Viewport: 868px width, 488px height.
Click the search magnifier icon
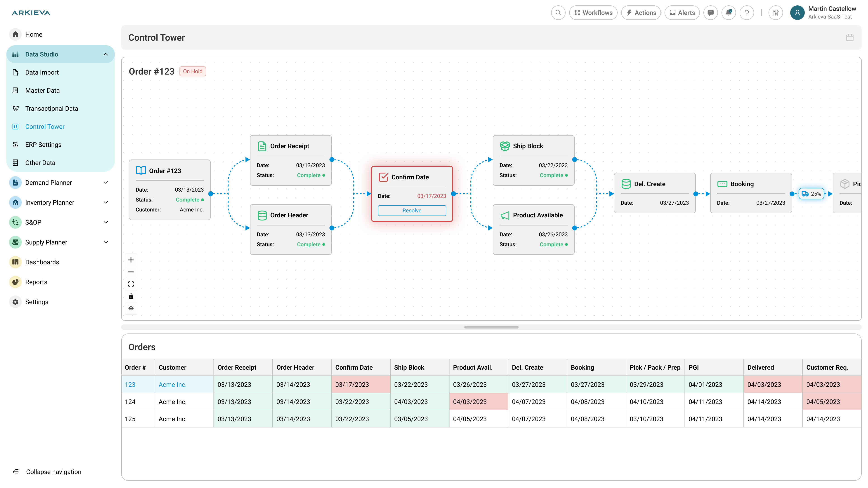[x=558, y=13]
